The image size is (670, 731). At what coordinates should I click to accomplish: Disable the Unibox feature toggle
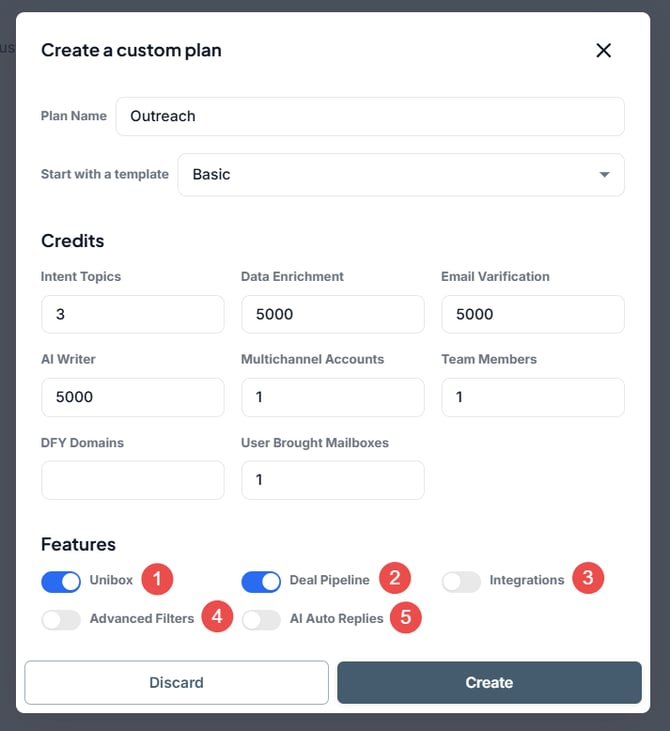[x=61, y=581]
